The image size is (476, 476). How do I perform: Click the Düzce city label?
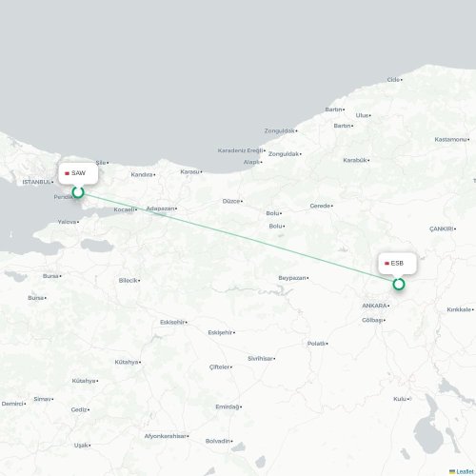coord(231,201)
